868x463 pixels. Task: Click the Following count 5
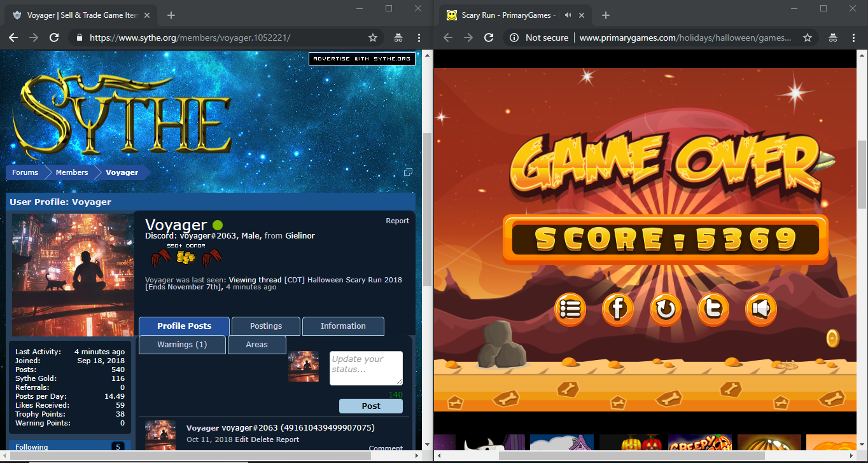click(x=118, y=447)
